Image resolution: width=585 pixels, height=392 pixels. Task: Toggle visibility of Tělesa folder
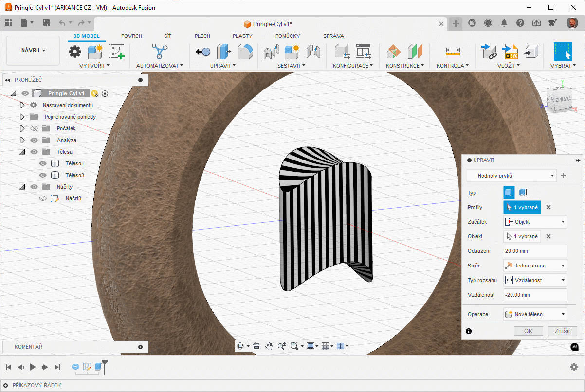pos(34,152)
